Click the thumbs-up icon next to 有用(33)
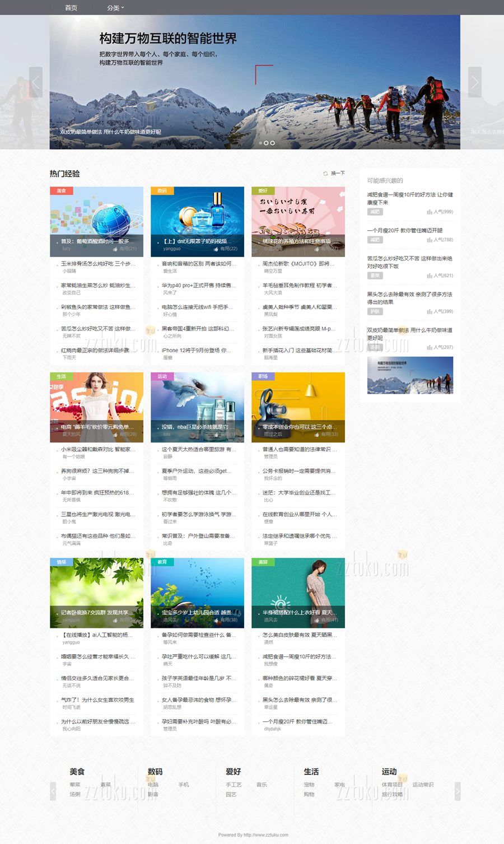Image resolution: width=504 pixels, height=844 pixels. pos(317,434)
